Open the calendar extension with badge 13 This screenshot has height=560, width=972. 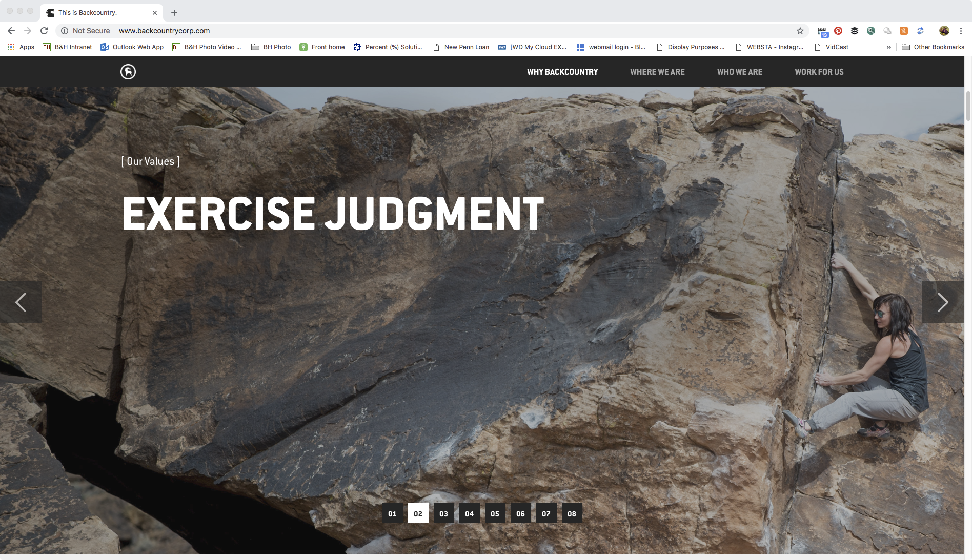coord(822,31)
